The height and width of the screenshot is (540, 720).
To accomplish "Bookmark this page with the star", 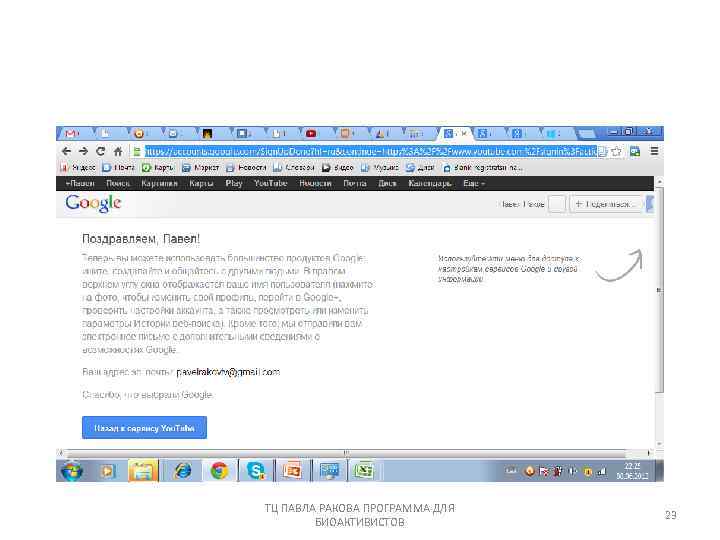I will click(x=616, y=151).
